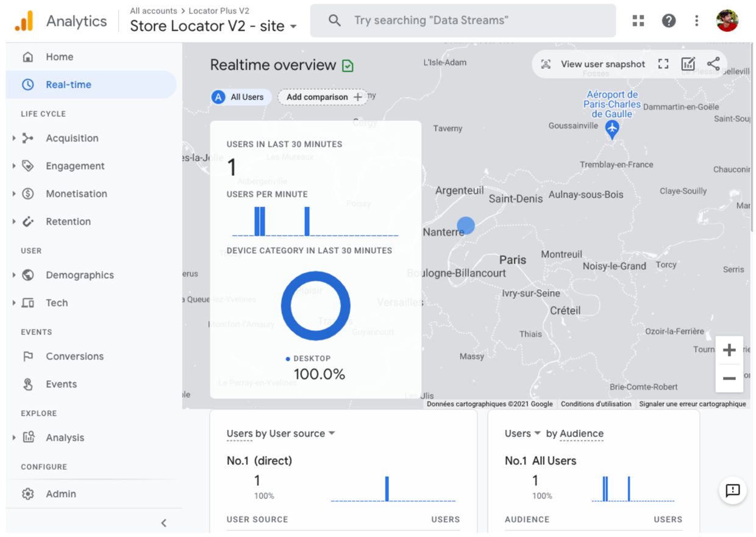This screenshot has height=537, width=756.
Task: Zoom in on the map
Action: click(x=729, y=350)
